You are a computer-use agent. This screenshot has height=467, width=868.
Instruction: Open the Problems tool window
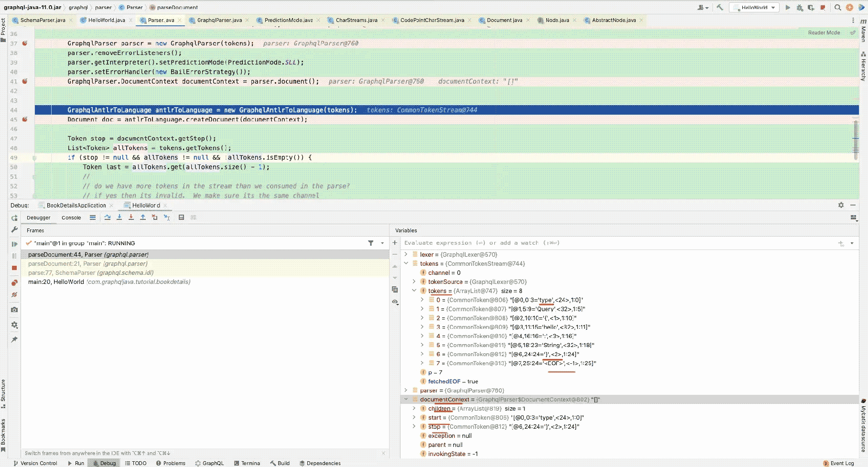[x=171, y=463]
